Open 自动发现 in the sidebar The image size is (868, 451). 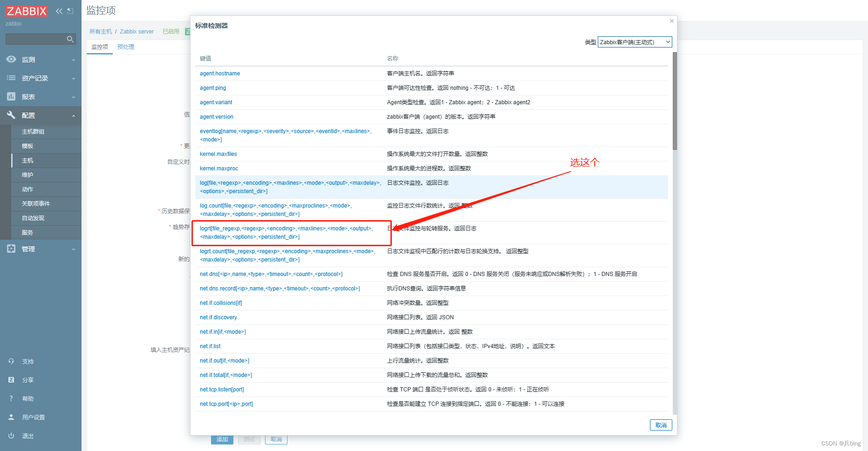tap(33, 218)
